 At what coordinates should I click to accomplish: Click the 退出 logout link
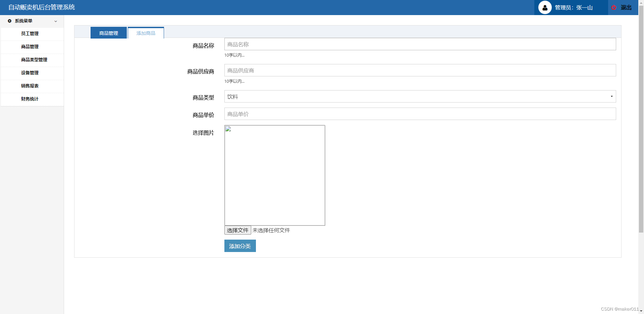pyautogui.click(x=626, y=7)
